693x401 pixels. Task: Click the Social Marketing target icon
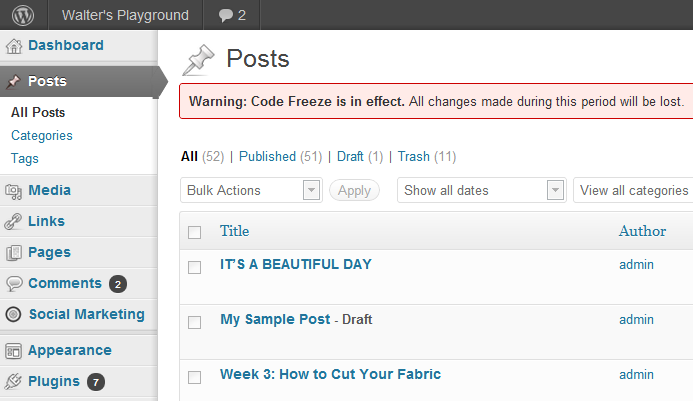point(14,314)
